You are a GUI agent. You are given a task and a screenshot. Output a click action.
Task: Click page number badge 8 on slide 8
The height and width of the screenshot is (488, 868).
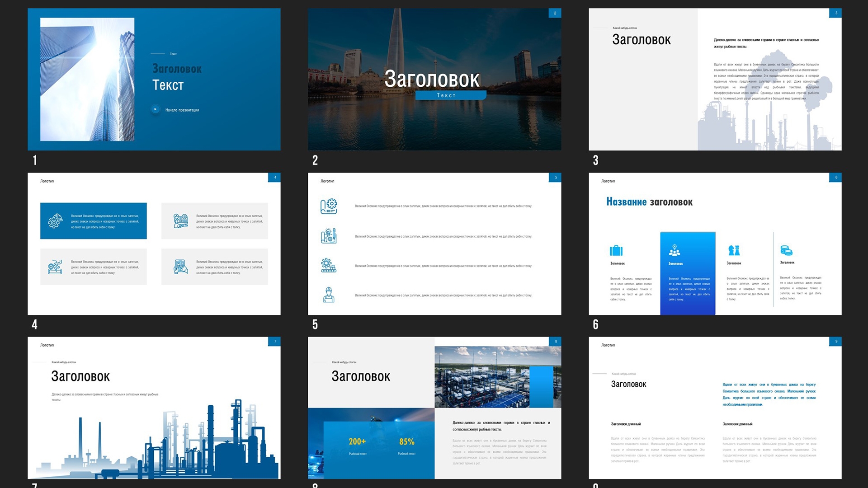[x=555, y=341]
